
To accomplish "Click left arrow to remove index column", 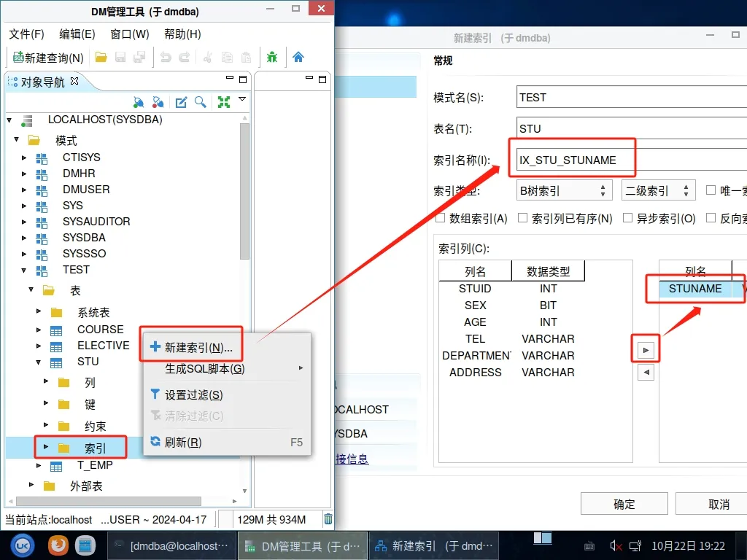I will pyautogui.click(x=646, y=373).
